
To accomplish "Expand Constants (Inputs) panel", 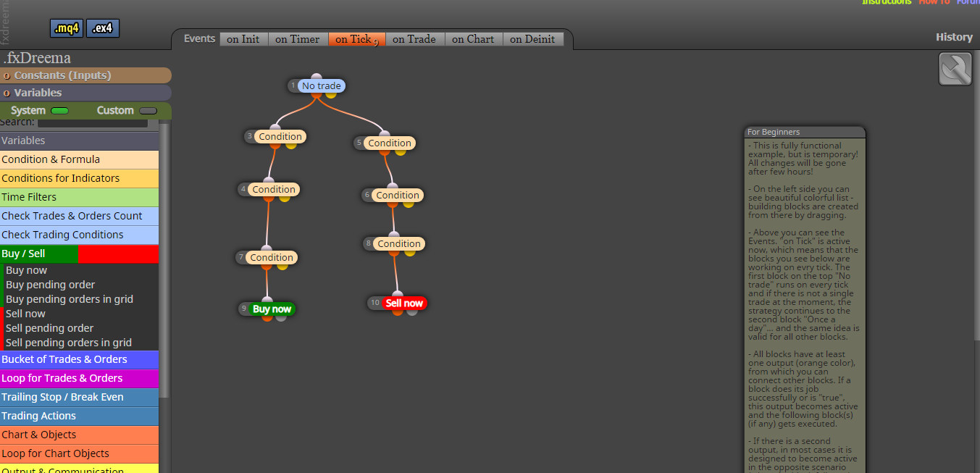I will click(x=85, y=75).
